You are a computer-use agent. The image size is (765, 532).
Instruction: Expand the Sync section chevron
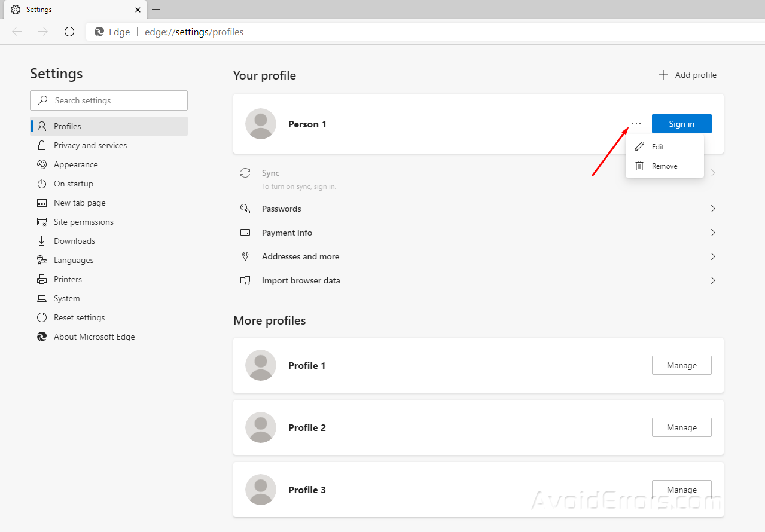[712, 172]
